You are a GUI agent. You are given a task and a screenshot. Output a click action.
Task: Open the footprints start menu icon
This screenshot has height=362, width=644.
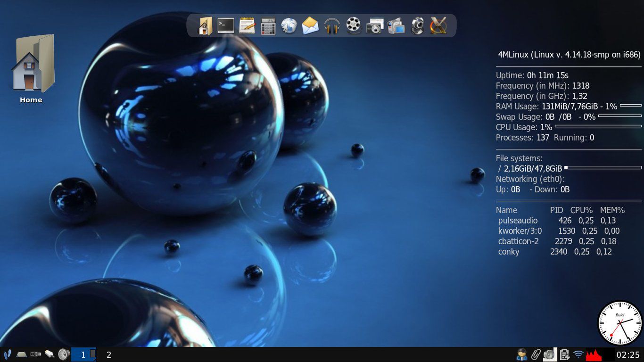(7, 354)
